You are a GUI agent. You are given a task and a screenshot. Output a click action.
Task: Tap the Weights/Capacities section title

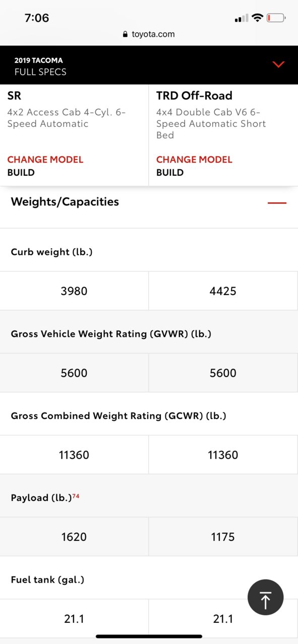click(x=65, y=202)
